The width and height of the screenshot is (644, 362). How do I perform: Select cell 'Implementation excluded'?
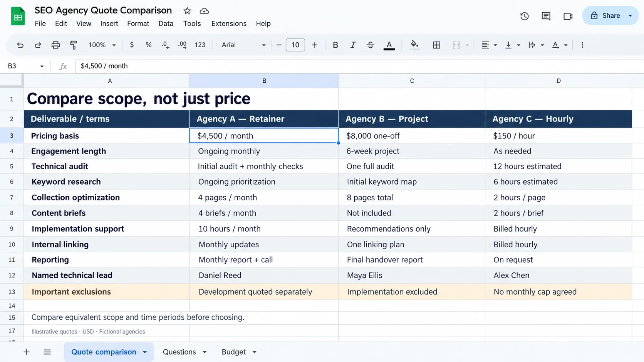coord(412,292)
